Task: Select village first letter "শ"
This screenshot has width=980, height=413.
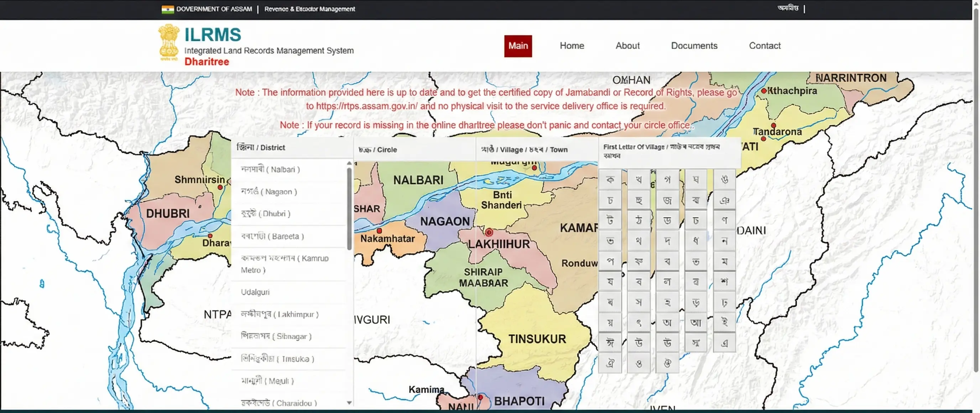Action: coord(724,282)
